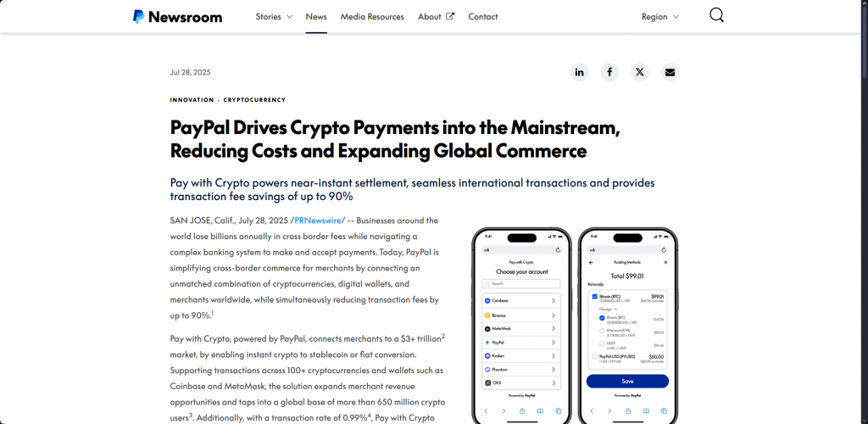Share article by email icon
This screenshot has height=424, width=868.
[670, 72]
